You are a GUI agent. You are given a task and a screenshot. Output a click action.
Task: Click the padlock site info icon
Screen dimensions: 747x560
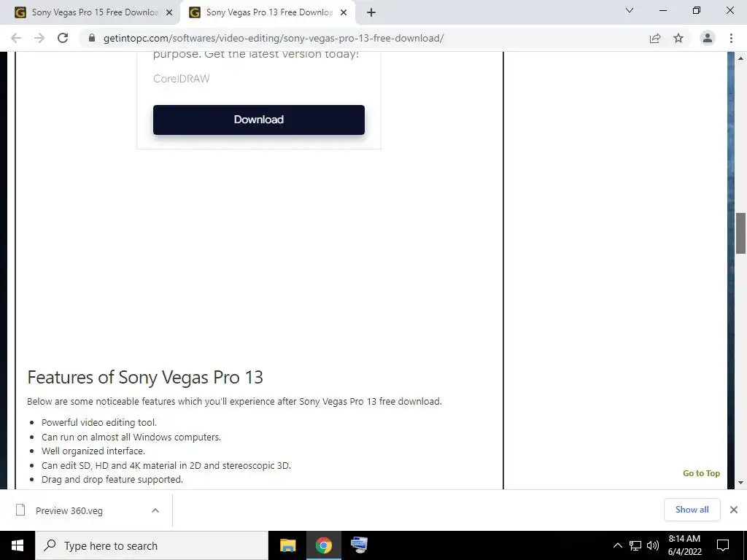pos(92,38)
